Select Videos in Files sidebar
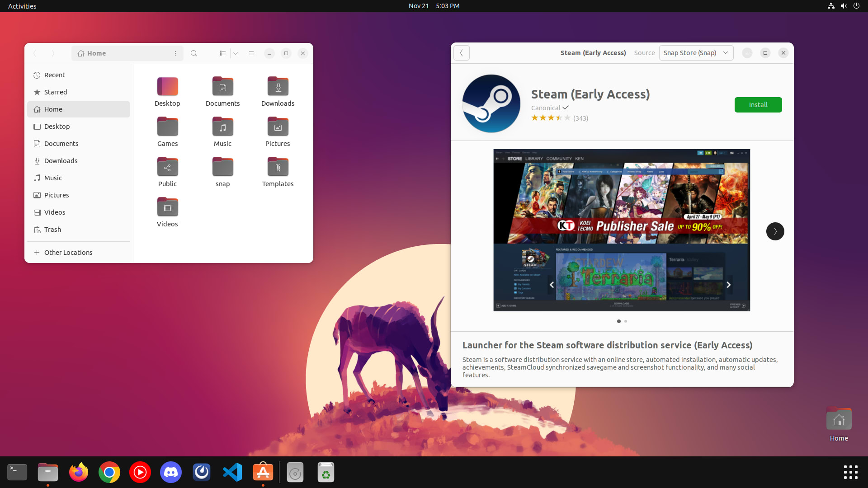 click(x=79, y=212)
